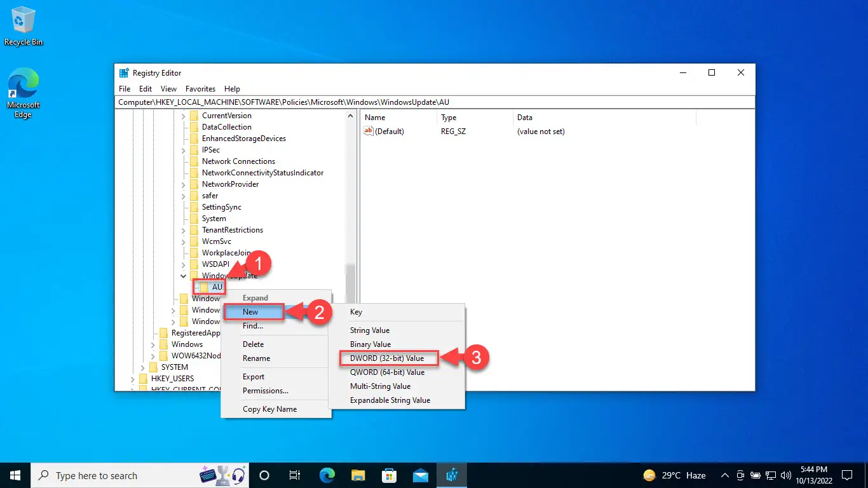Open Cortana from the taskbar
The image size is (868, 488).
(265, 475)
